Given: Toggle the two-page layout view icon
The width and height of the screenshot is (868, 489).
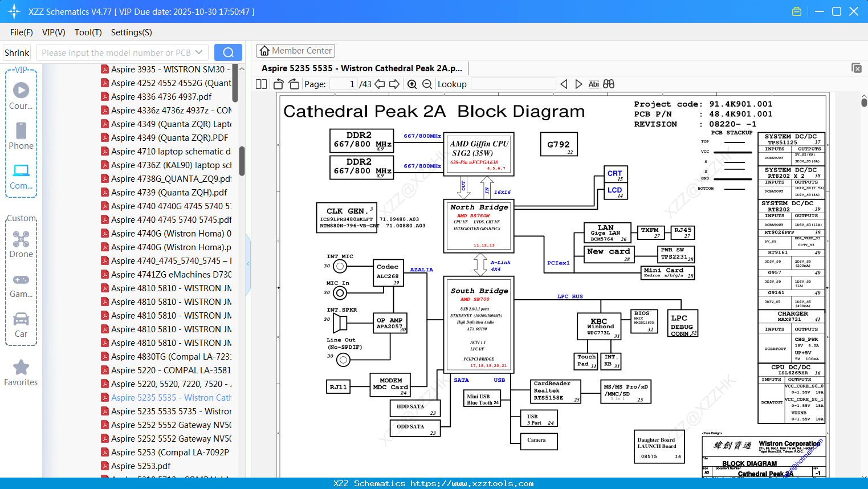Looking at the screenshot, I should pyautogui.click(x=261, y=84).
